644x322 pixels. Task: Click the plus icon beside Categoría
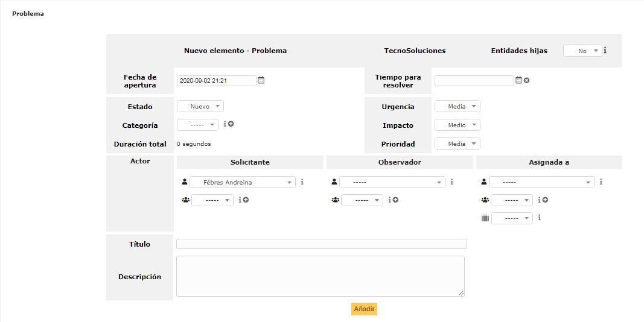tap(231, 124)
